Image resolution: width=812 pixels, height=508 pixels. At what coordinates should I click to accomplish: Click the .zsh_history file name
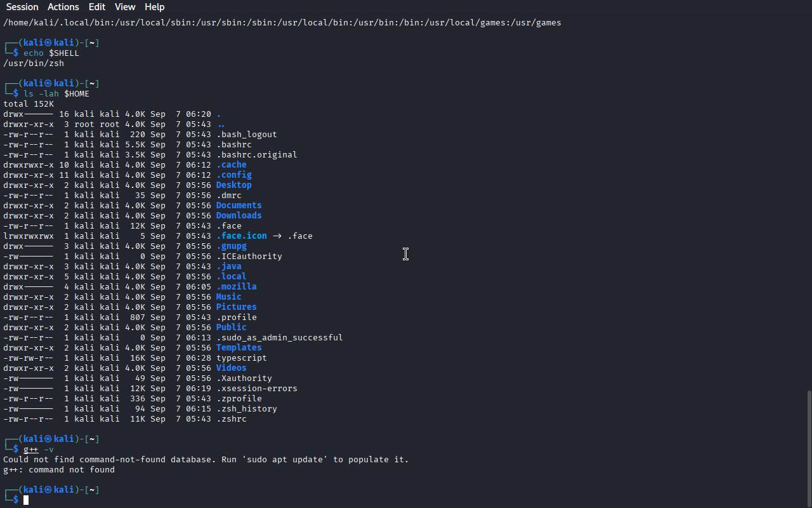pos(247,409)
